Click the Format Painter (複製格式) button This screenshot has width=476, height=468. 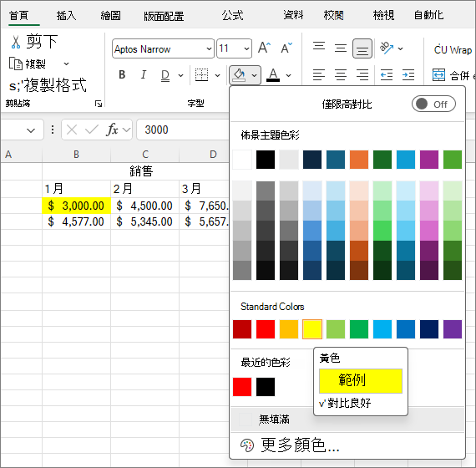tap(48, 85)
